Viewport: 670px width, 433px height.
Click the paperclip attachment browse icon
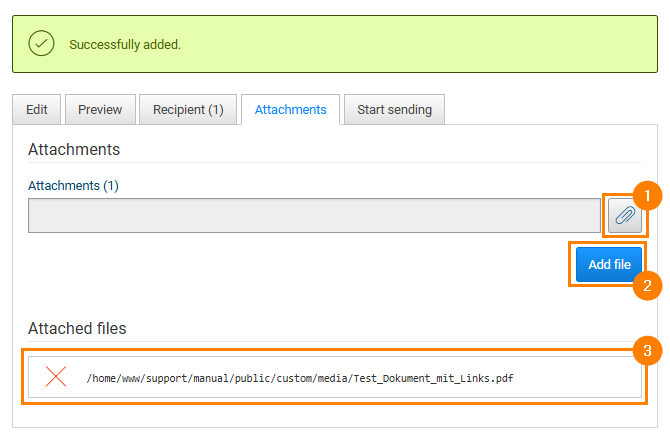(624, 215)
